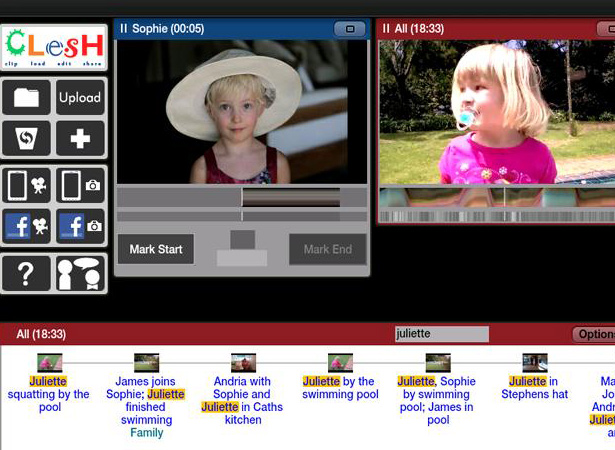This screenshot has height=450, width=615.
Task: Click the Sophie (00:05) title text
Action: click(168, 29)
